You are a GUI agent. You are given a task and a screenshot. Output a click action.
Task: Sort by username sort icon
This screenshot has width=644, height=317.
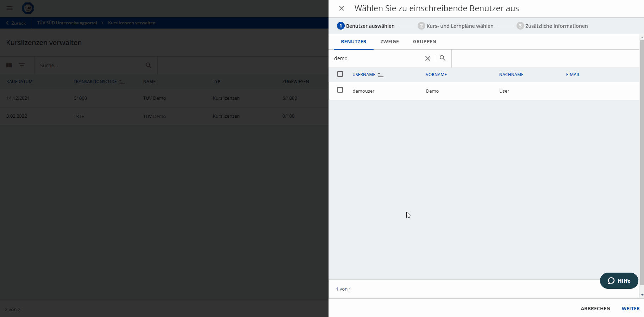click(381, 75)
